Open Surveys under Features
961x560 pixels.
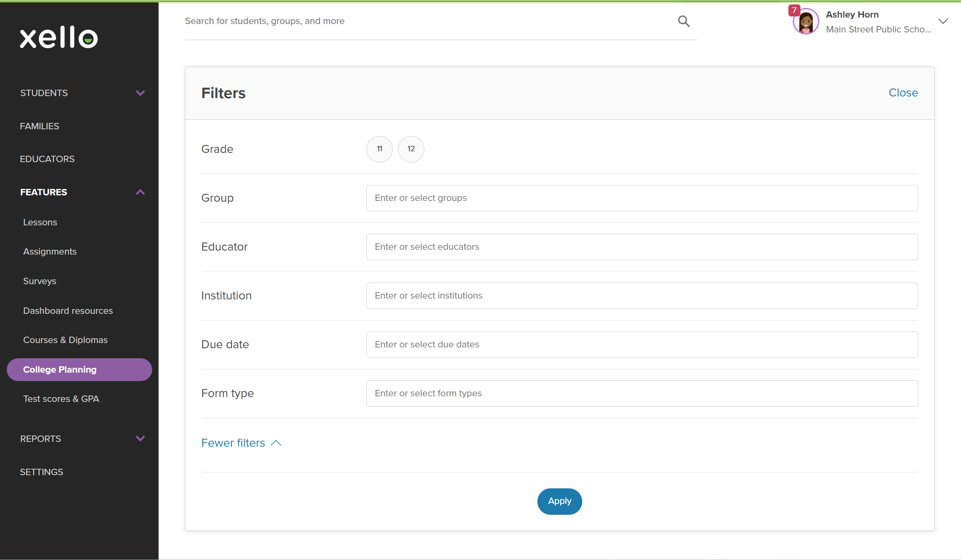click(x=40, y=281)
